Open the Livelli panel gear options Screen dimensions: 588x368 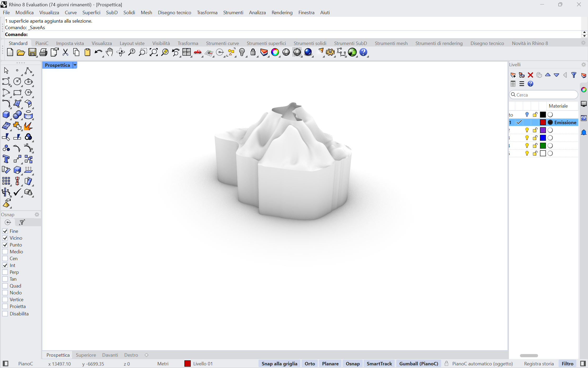pos(583,65)
